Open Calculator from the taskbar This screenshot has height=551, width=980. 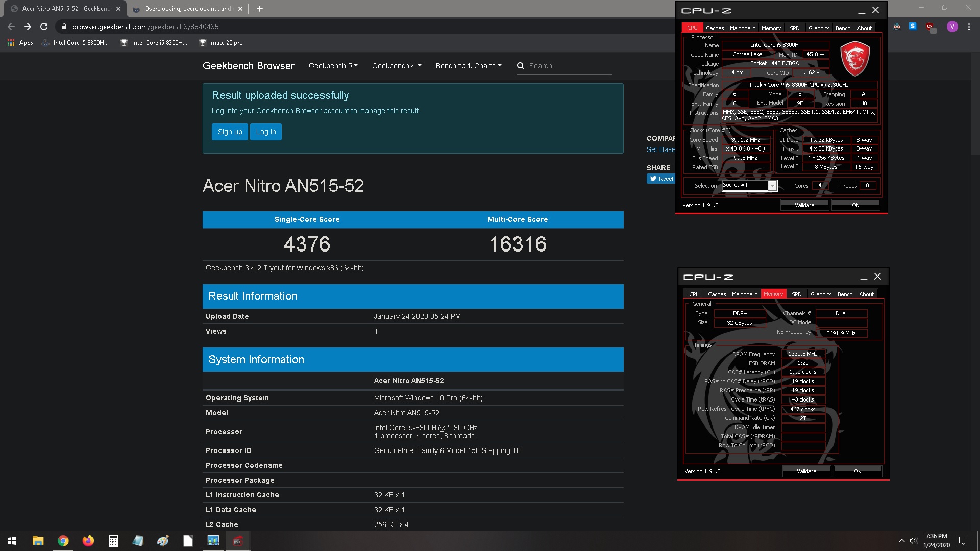pyautogui.click(x=113, y=541)
